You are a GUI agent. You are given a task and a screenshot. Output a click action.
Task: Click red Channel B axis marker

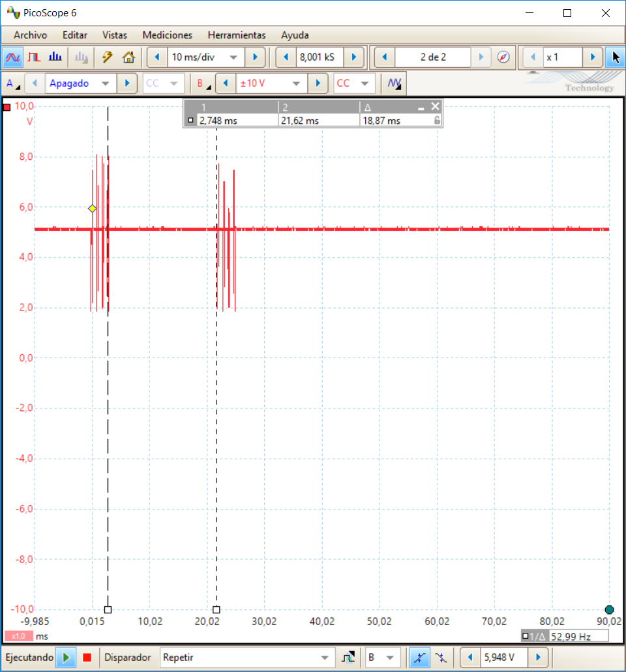coord(7,107)
